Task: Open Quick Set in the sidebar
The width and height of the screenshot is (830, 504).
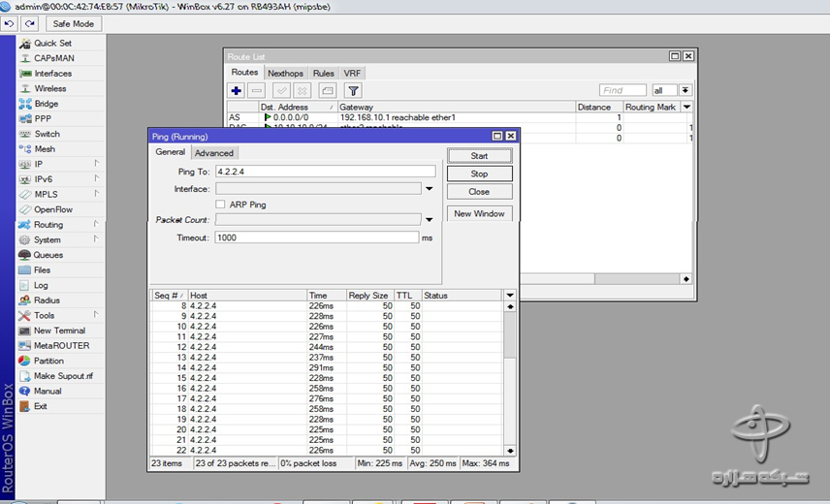Action: 53,44
